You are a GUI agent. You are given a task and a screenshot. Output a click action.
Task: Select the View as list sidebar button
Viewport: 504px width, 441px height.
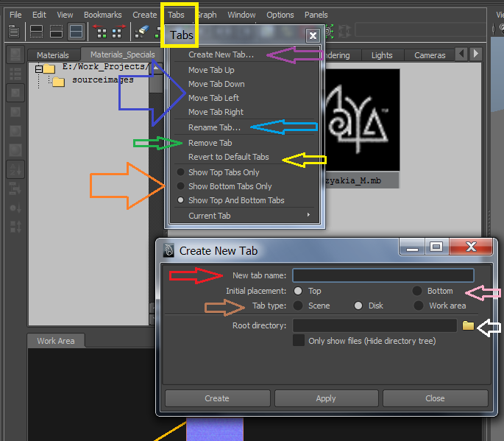tap(15, 74)
